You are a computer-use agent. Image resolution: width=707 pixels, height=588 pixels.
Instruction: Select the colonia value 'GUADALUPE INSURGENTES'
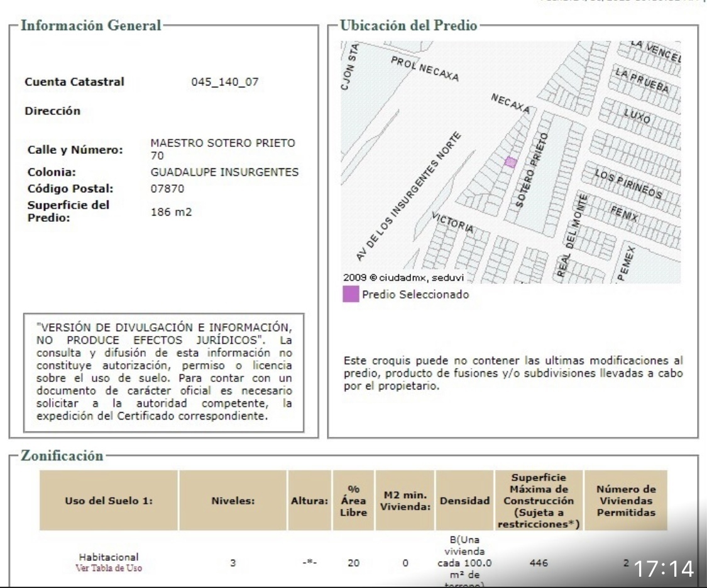click(x=224, y=172)
